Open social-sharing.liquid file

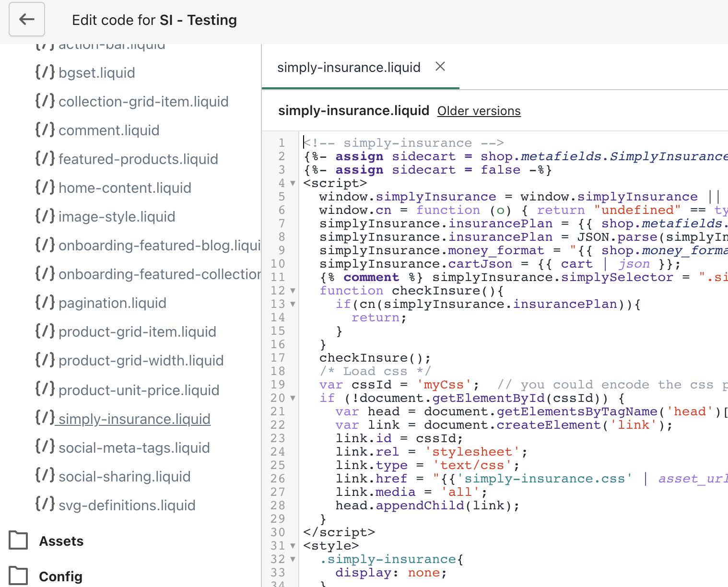[124, 477]
